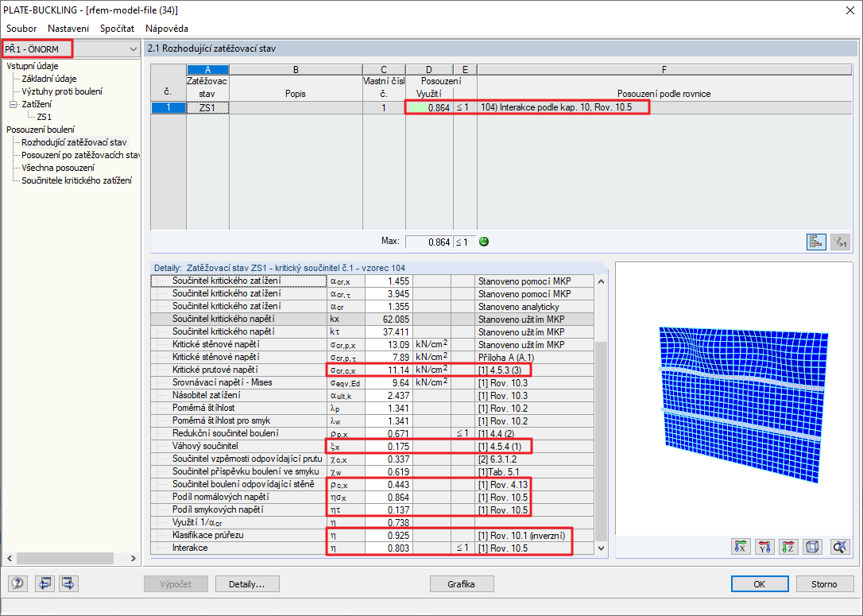The width and height of the screenshot is (863, 616).
Task: Select Základní údaje in tree
Action: [x=49, y=79]
